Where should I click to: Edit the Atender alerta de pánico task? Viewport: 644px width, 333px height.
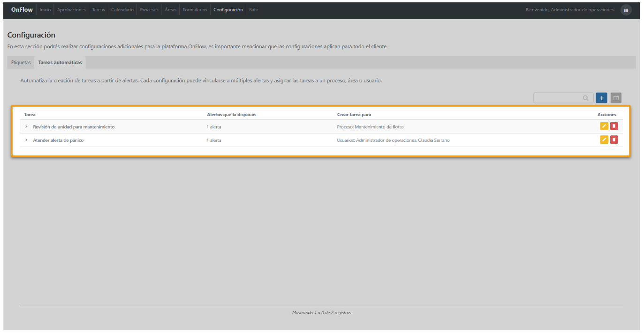[604, 140]
